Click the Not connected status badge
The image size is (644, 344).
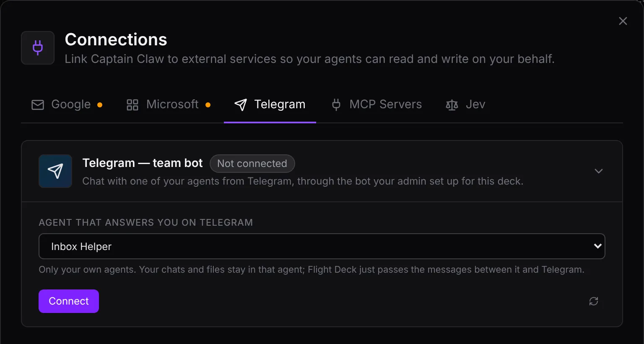pyautogui.click(x=252, y=164)
